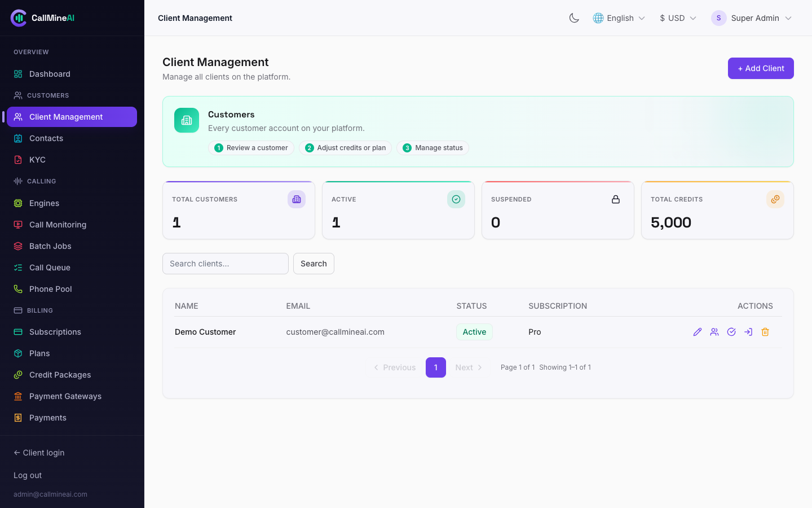Click Log out in the sidebar
The height and width of the screenshot is (508, 812).
[28, 475]
